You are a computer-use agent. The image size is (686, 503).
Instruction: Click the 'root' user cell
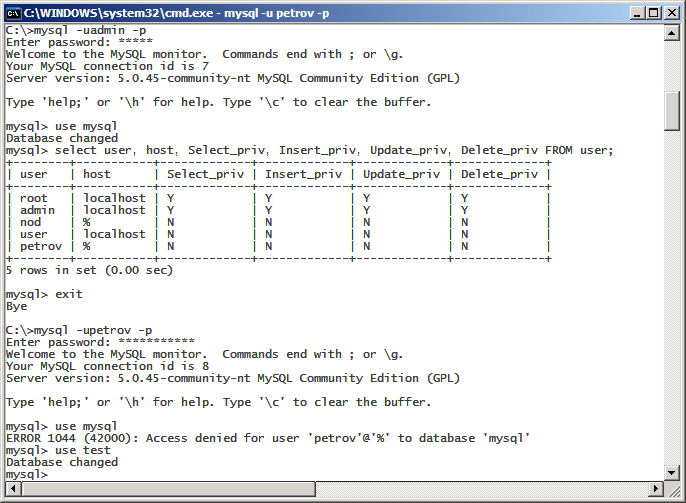pos(34,198)
